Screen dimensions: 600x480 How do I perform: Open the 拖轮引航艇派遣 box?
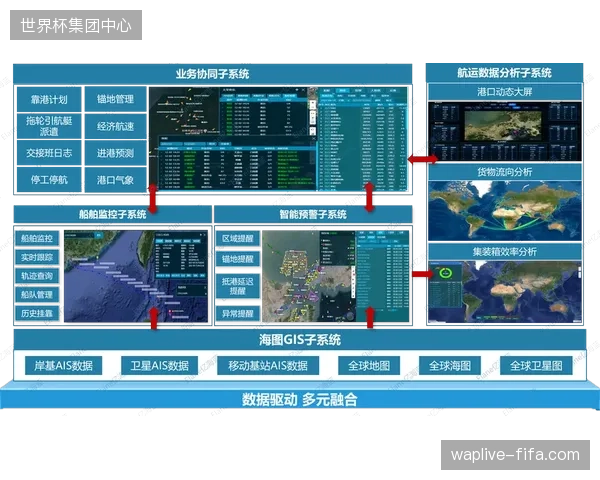[49, 126]
